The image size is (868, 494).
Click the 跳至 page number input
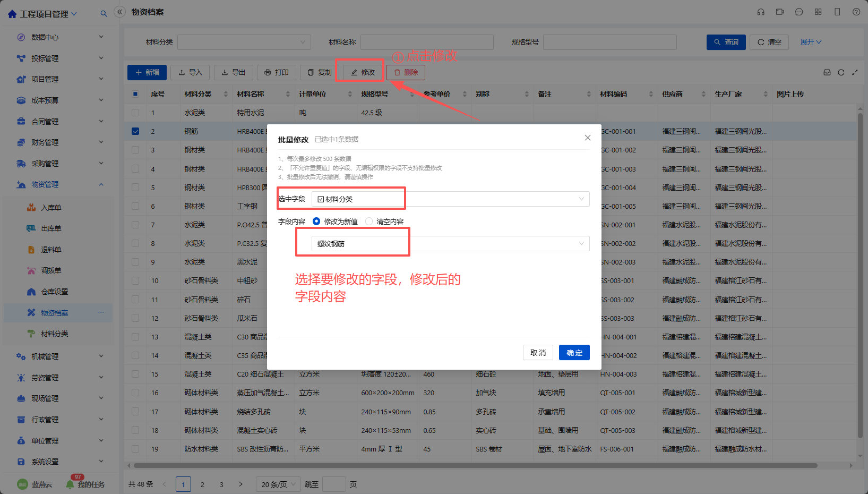click(x=334, y=484)
